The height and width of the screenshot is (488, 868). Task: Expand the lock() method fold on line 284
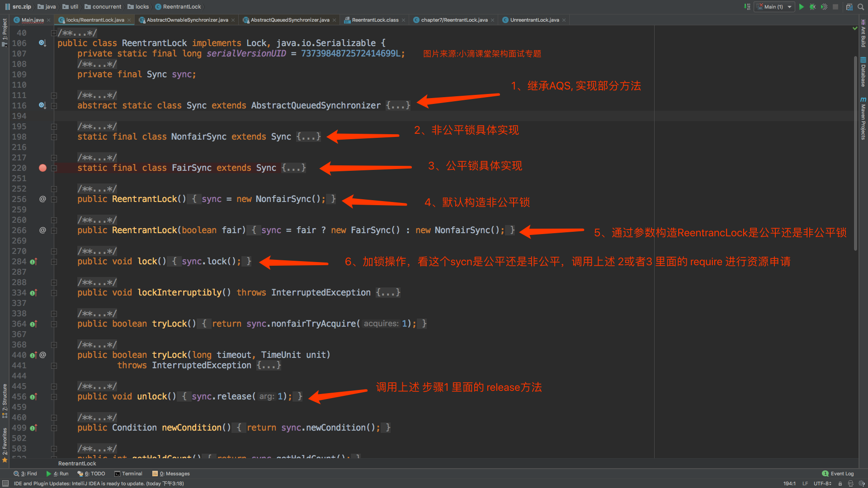pos(54,262)
